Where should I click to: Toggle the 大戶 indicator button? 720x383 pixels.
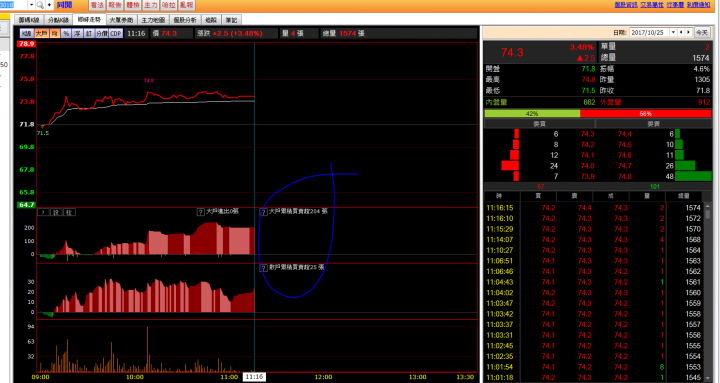pos(41,34)
